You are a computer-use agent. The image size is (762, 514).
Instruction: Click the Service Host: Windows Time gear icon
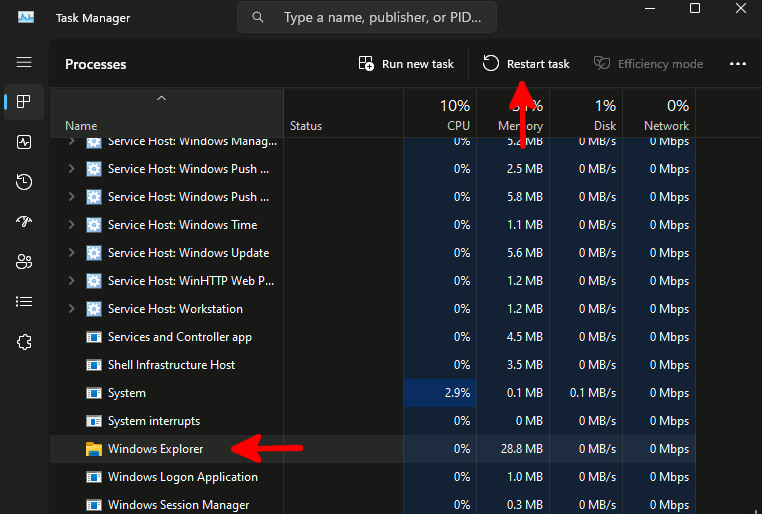[94, 225]
